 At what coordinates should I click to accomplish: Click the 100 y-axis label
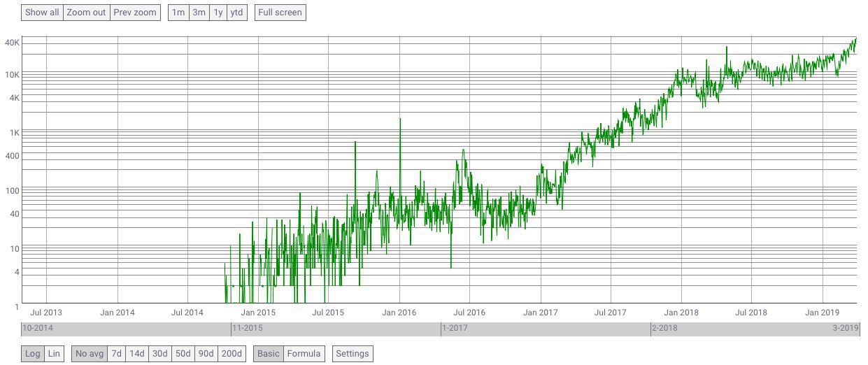(13, 191)
